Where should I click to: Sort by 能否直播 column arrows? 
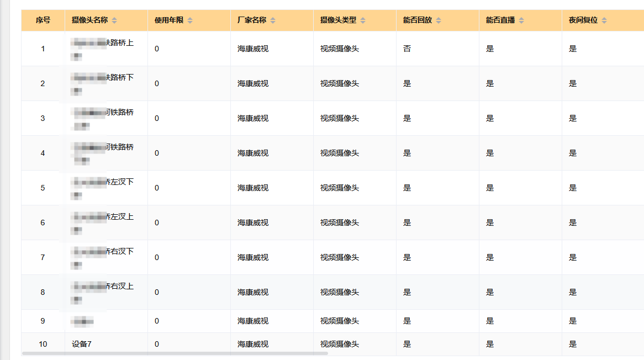(521, 20)
